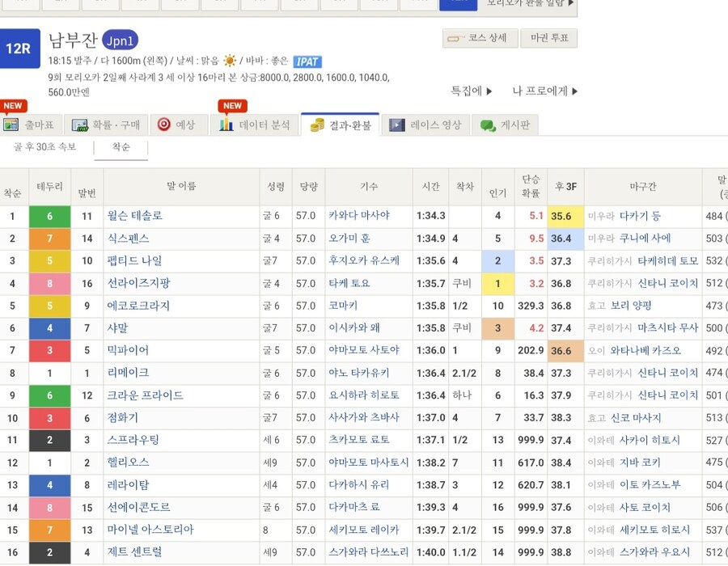Click the 인기 column header
This screenshot has height=566, width=728.
[497, 187]
